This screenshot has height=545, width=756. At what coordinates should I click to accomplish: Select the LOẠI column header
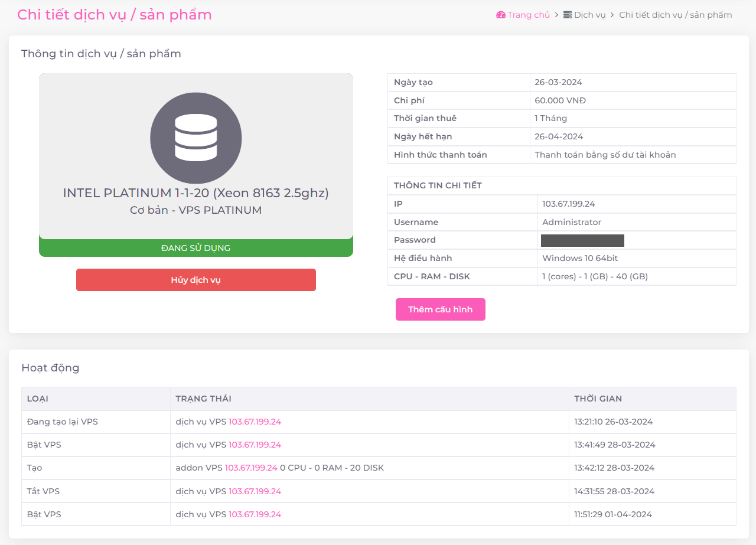[x=39, y=399]
